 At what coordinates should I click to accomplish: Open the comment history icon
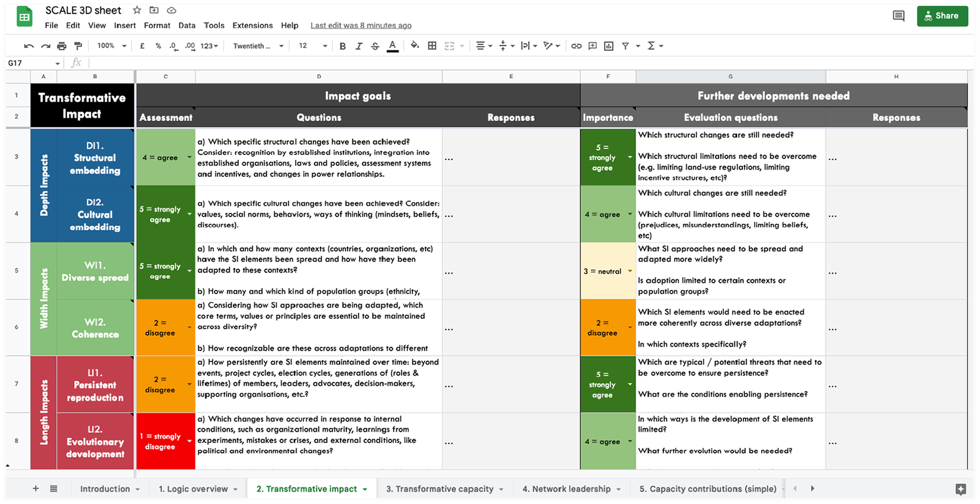[898, 16]
